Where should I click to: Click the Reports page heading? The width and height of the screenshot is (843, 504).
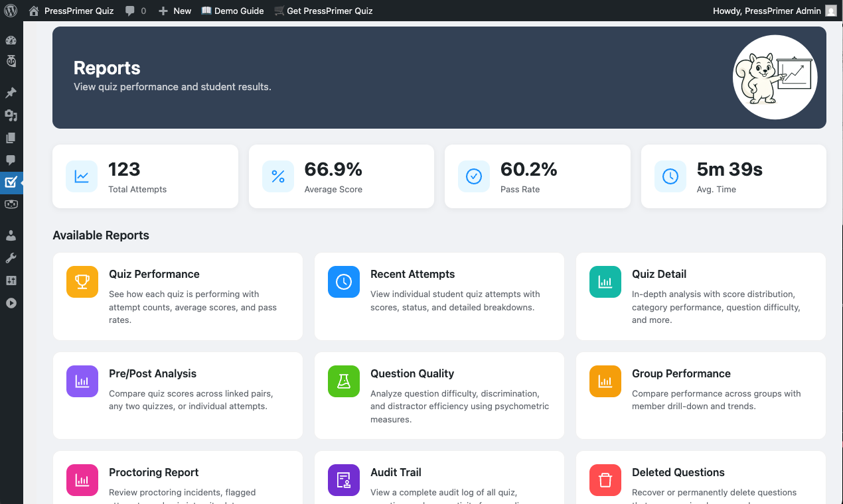tap(107, 68)
